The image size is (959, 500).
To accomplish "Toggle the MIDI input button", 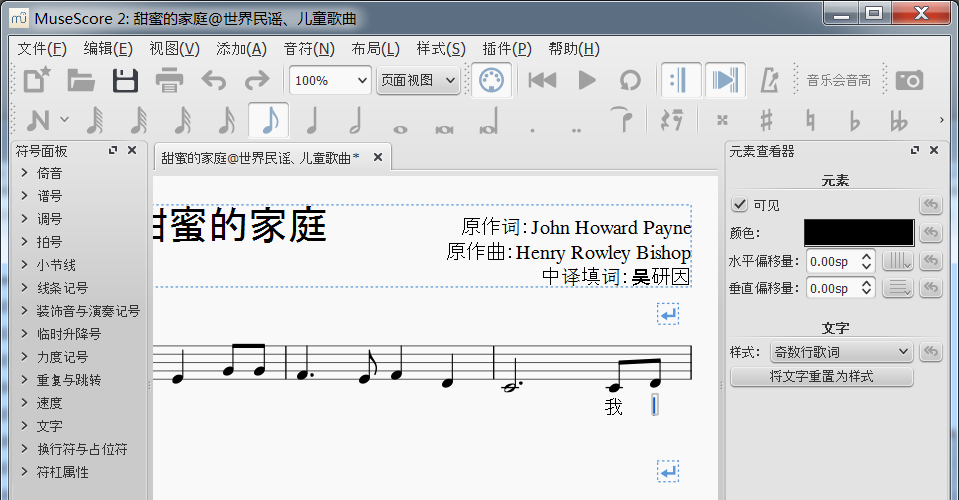I will (x=490, y=80).
